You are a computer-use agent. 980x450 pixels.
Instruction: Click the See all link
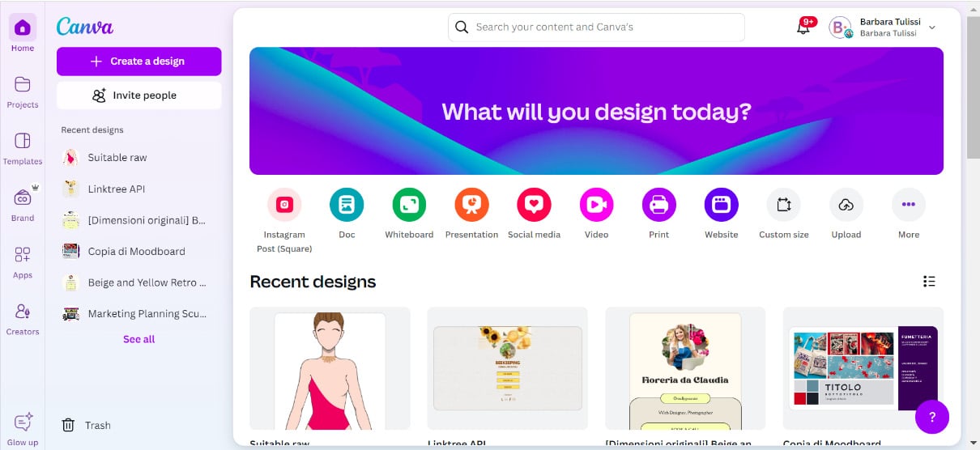pyautogui.click(x=138, y=339)
